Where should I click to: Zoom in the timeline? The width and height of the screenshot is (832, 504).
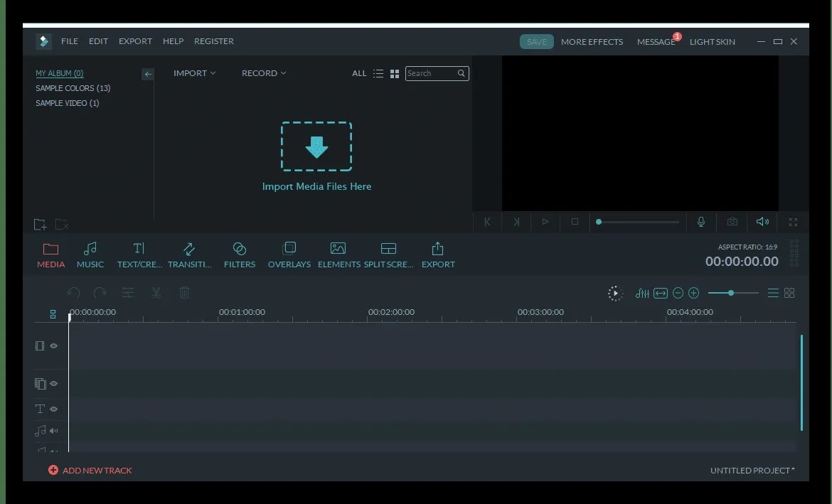693,293
